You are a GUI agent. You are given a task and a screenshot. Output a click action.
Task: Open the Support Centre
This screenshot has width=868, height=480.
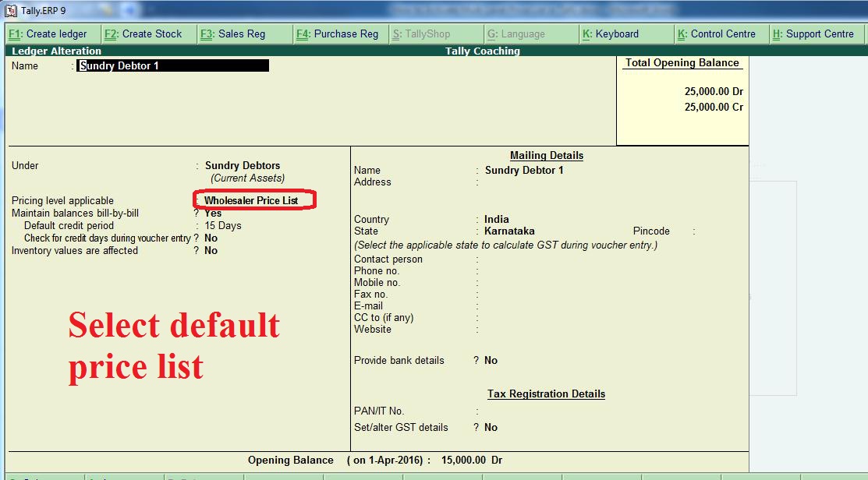point(816,34)
